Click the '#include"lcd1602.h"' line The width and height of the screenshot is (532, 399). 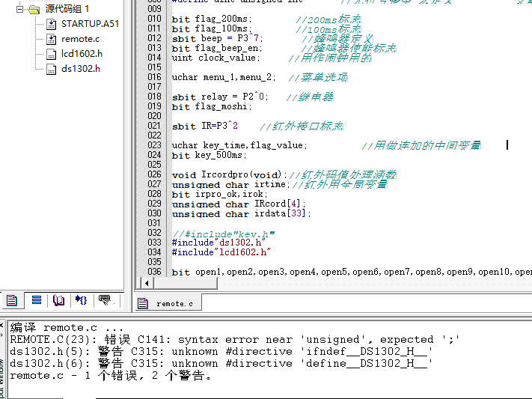coord(221,252)
